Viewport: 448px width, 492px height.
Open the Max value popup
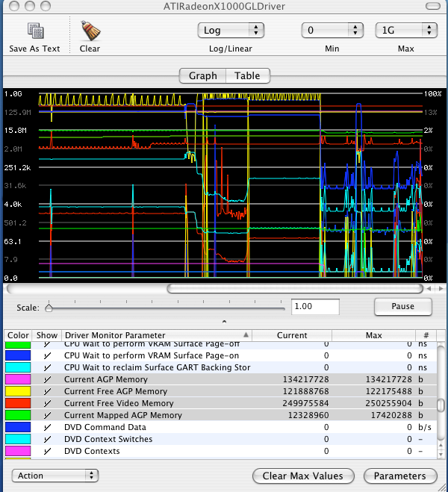(x=406, y=31)
